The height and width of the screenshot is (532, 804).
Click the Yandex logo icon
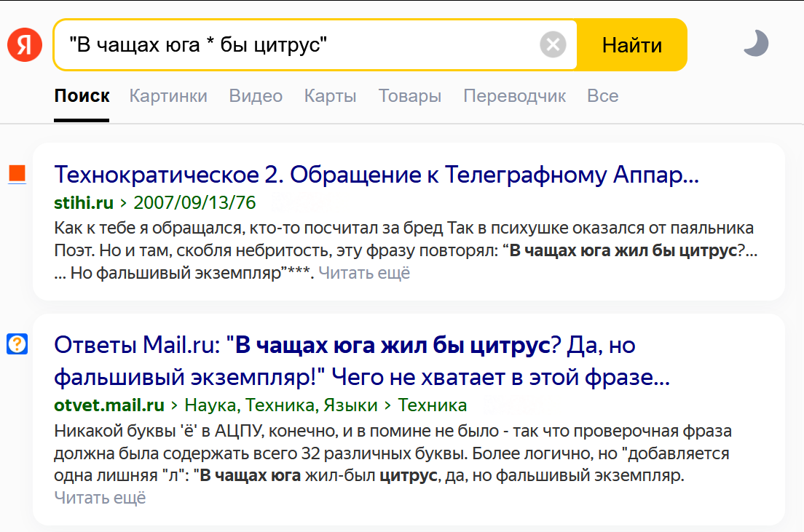tap(25, 45)
